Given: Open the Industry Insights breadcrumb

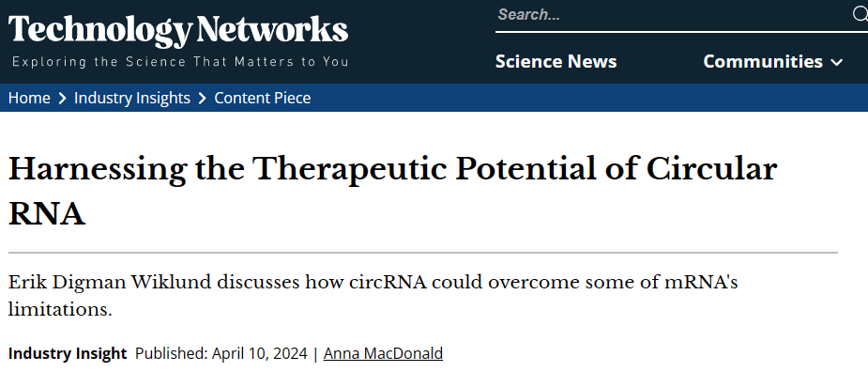Looking at the screenshot, I should (132, 98).
